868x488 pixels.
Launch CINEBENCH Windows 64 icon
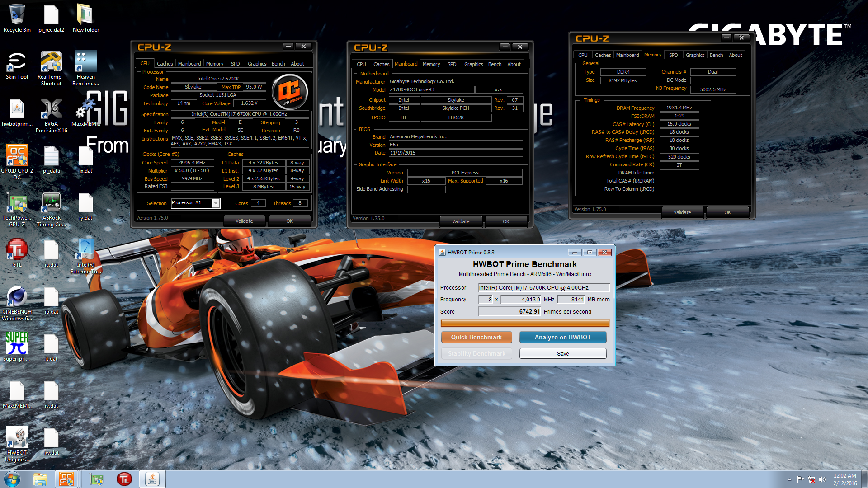click(17, 303)
